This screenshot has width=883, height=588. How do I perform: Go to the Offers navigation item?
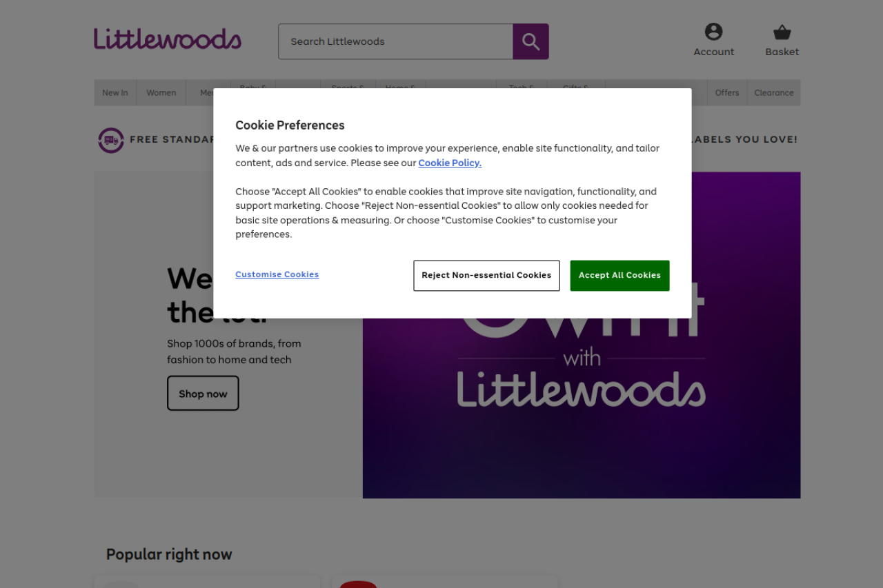(x=726, y=93)
